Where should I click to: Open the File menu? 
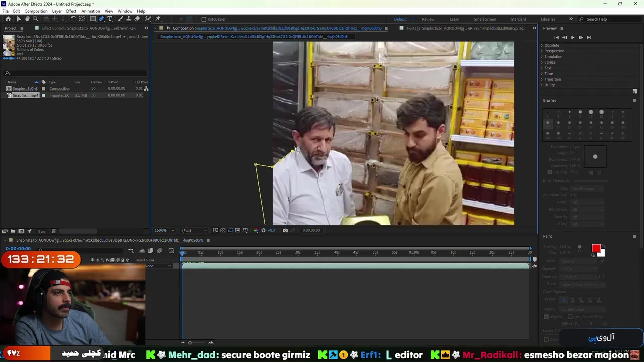point(5,11)
